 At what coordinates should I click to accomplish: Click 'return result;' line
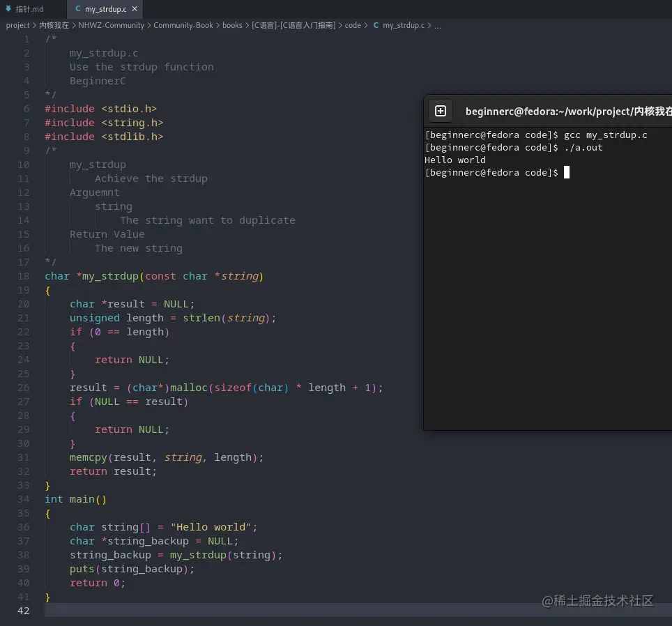coord(113,471)
